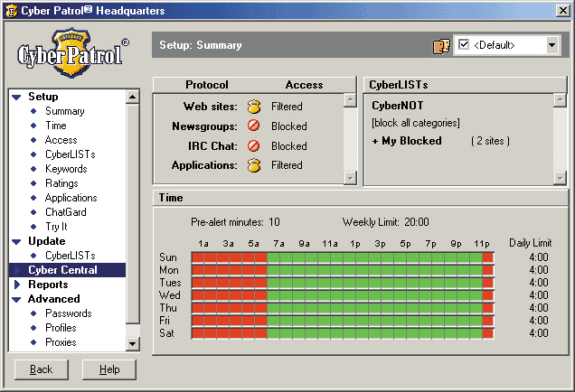Click the badge icon for Applications

point(254,165)
